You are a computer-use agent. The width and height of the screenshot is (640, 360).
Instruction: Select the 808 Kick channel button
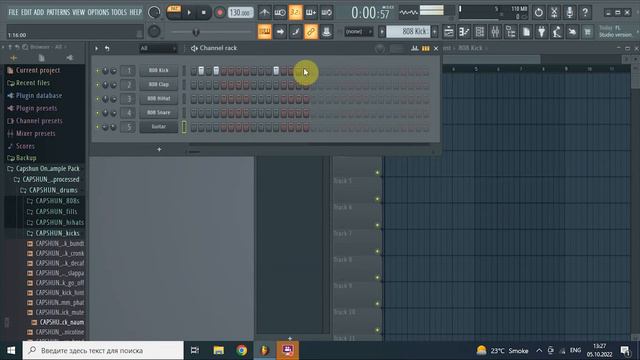point(158,70)
